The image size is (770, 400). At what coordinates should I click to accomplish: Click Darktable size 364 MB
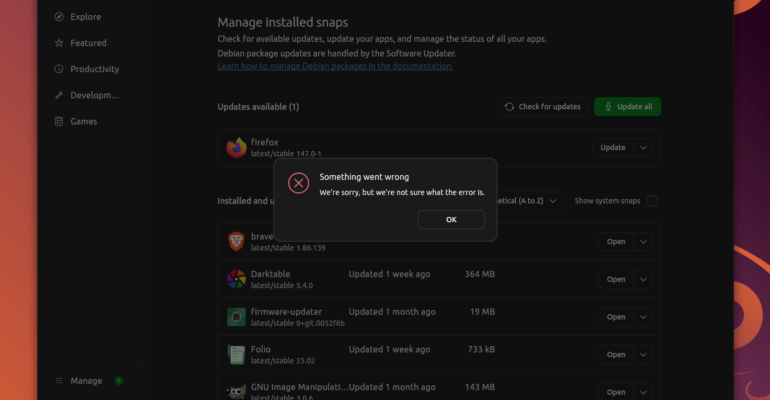pos(480,274)
